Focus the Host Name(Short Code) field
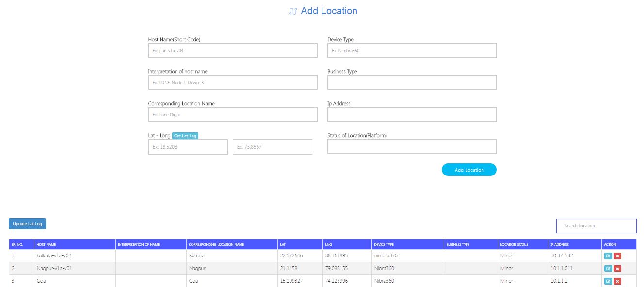Screen dimensions: 644x287 (233, 50)
